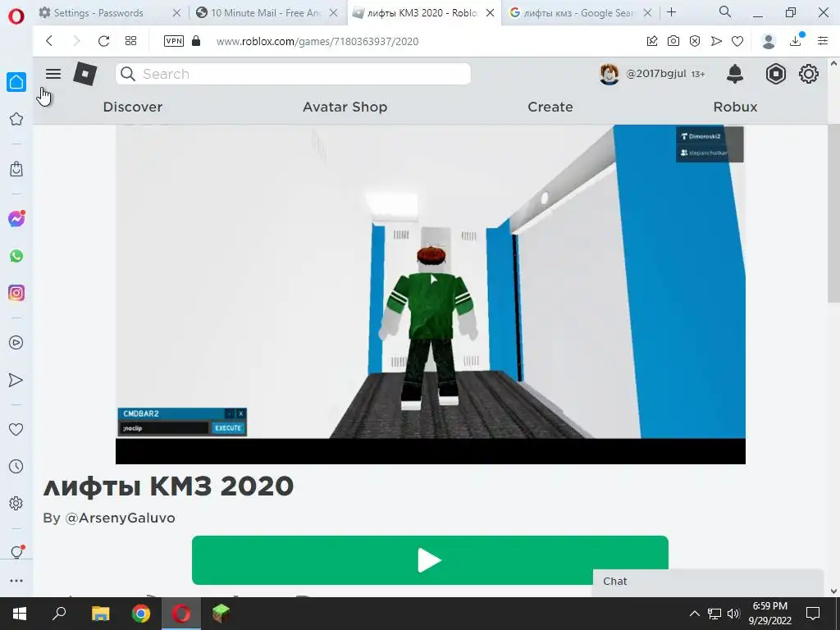Click the Opera menu logo button
This screenshot has height=630, width=840.
[x=16, y=16]
